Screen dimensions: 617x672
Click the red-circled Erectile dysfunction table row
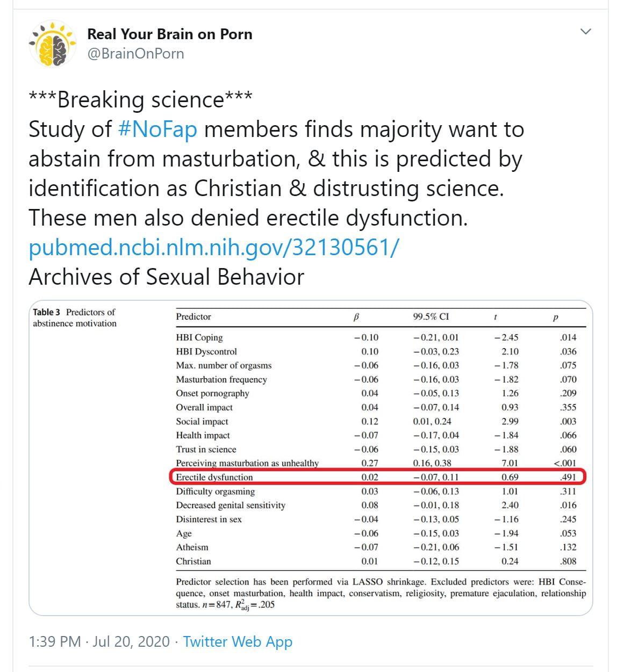coord(376,477)
